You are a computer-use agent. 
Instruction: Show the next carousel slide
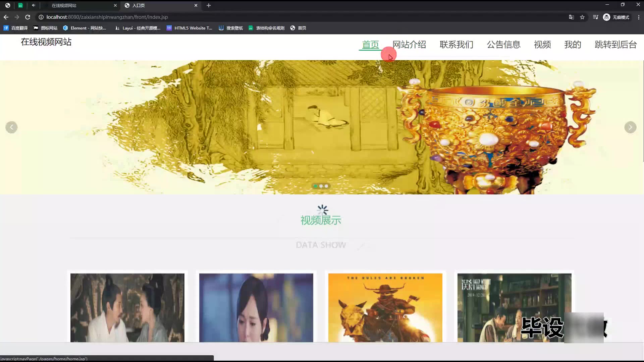630,127
